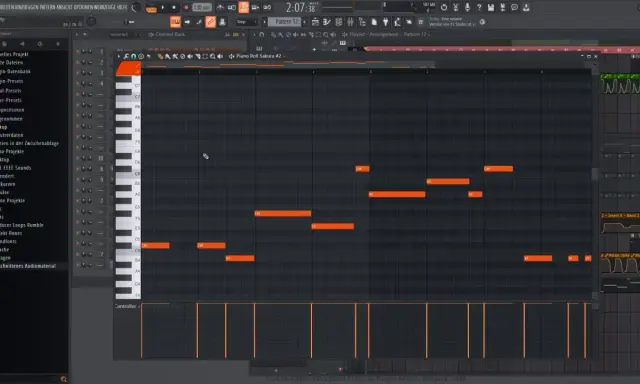
Task: Open the undo history icon
Action: click(x=444, y=7)
